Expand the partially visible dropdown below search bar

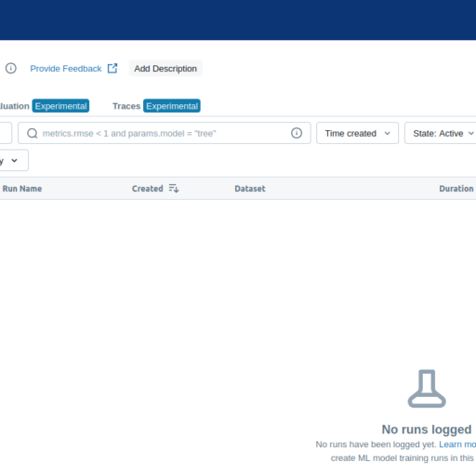(14, 160)
